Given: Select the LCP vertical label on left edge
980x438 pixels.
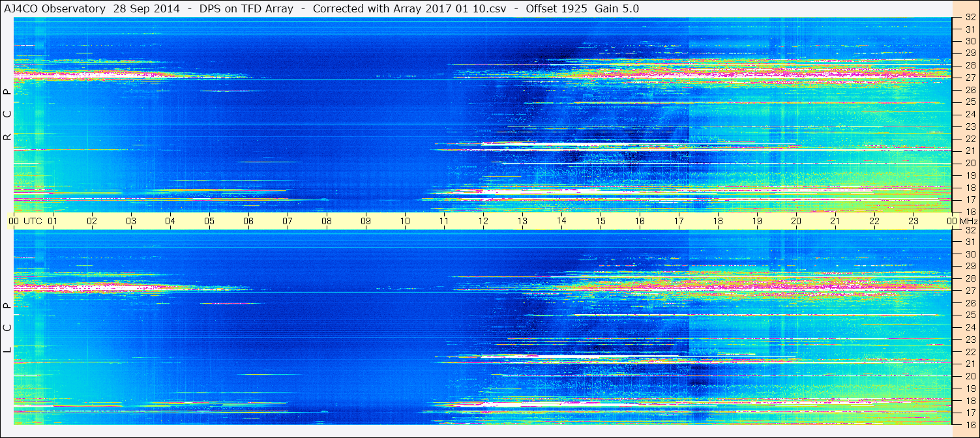Looking at the screenshot, I should click(7, 328).
